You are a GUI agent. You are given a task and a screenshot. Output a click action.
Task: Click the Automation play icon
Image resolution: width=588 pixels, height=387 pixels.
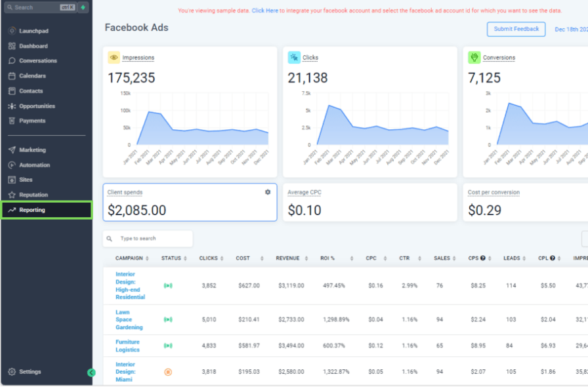tap(12, 165)
